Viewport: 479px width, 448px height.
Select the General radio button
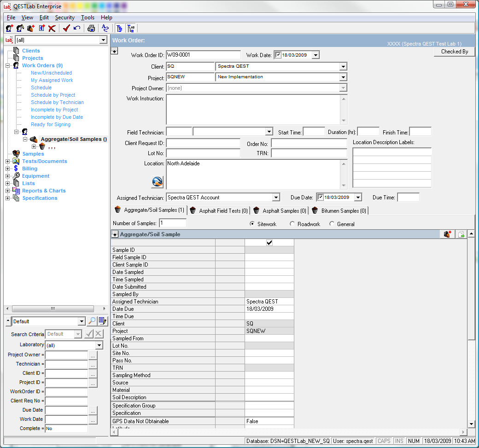[332, 224]
